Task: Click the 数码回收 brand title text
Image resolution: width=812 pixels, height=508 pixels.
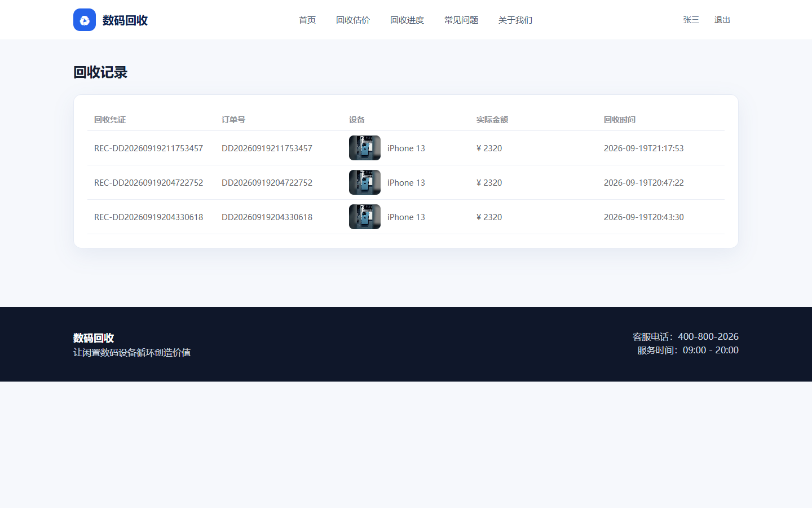Action: [125, 20]
